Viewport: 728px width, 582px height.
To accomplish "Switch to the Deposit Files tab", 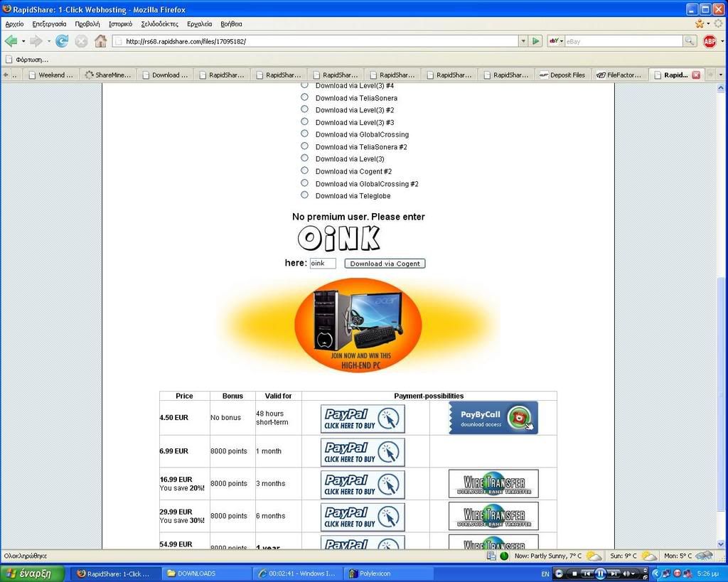I will coord(563,75).
